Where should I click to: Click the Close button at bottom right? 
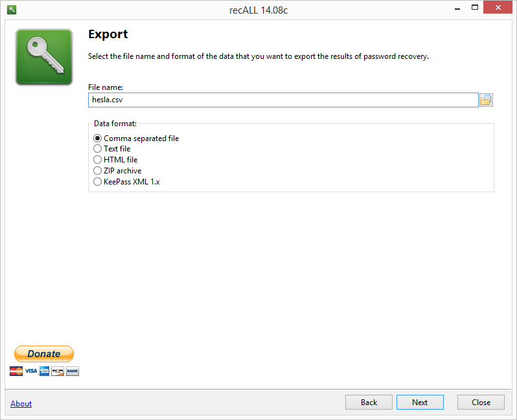click(x=481, y=403)
